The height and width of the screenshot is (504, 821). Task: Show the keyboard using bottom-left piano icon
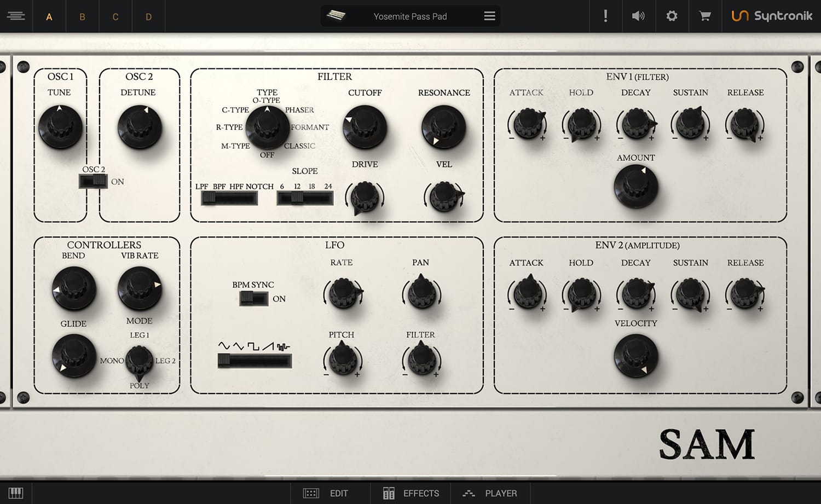16,493
